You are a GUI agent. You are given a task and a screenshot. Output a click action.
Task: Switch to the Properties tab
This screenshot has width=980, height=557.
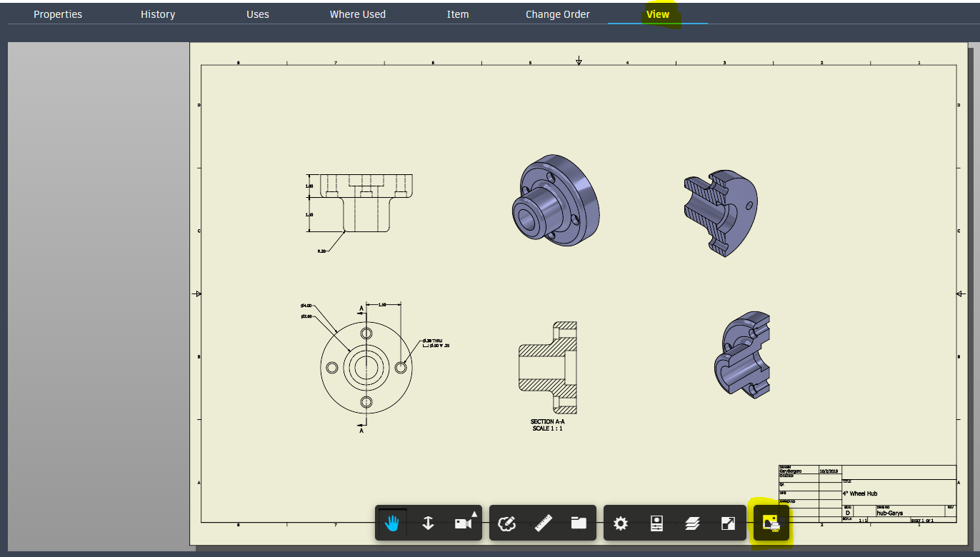(58, 14)
